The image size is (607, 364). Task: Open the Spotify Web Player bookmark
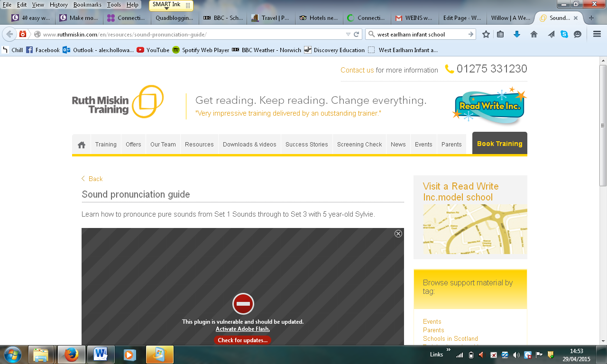tap(201, 50)
